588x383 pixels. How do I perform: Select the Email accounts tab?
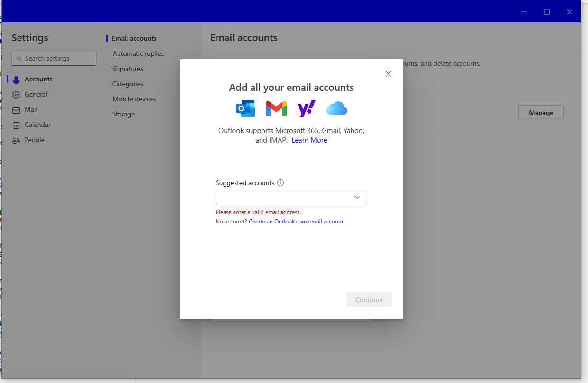pyautogui.click(x=134, y=38)
